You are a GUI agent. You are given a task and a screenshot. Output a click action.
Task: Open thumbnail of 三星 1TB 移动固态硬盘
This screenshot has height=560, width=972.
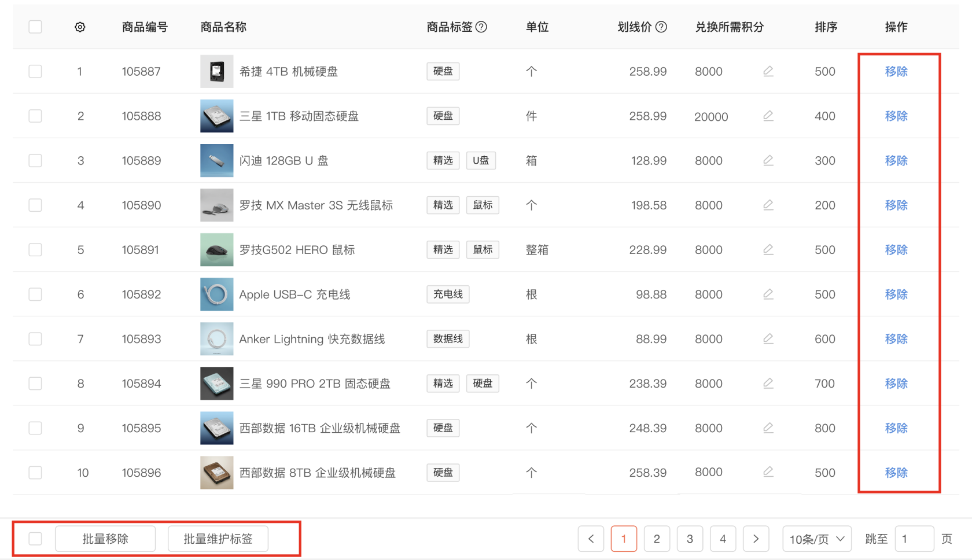[x=217, y=116]
